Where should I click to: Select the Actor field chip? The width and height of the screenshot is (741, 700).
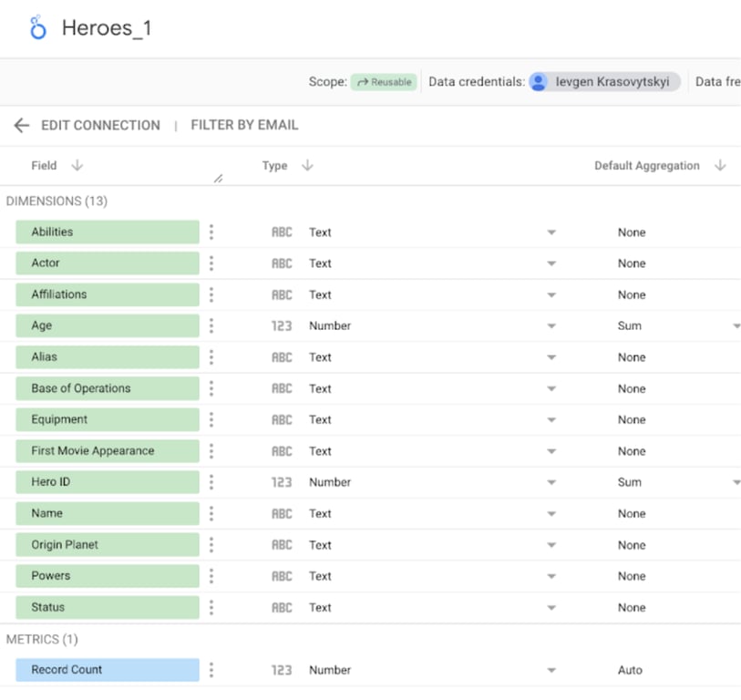coord(108,263)
